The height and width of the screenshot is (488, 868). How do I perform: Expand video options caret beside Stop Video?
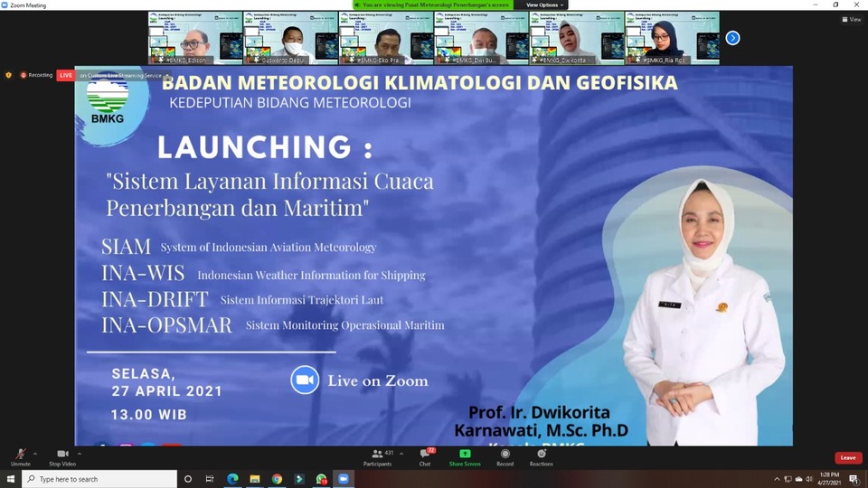point(80,454)
